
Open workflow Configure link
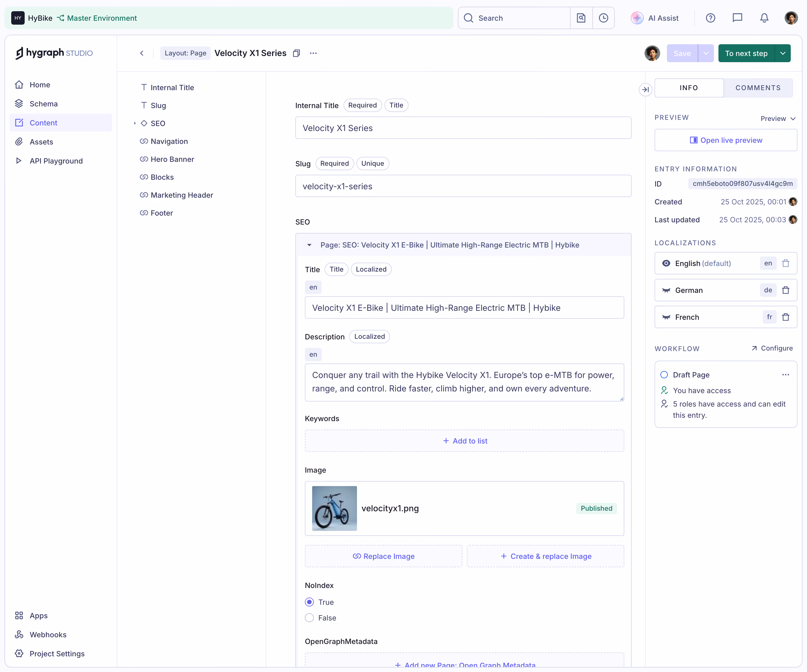click(772, 348)
